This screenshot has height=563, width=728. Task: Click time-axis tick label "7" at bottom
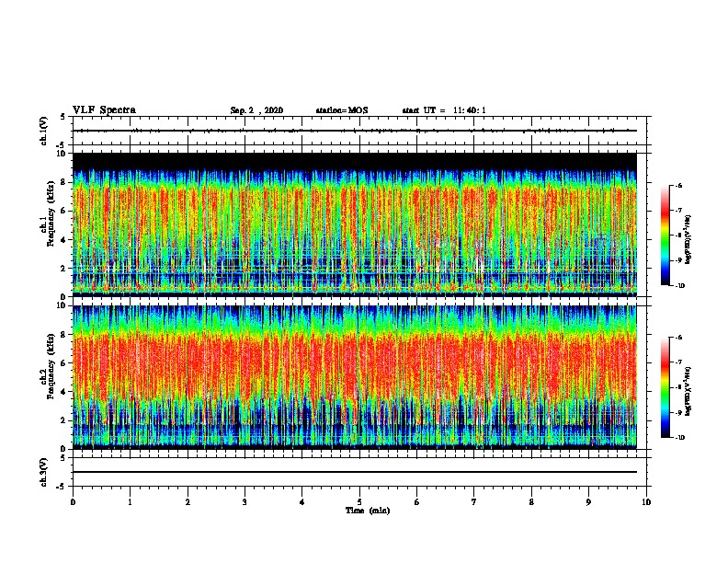(x=474, y=502)
